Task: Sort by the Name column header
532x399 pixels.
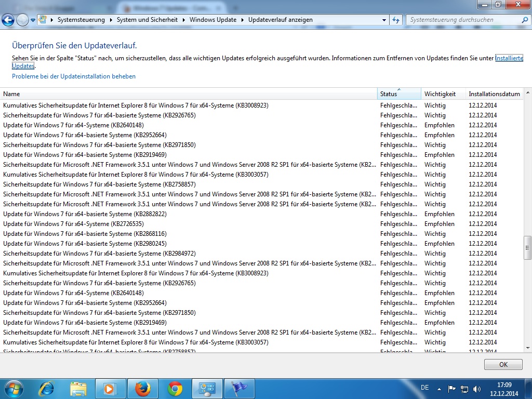Action: click(x=189, y=94)
